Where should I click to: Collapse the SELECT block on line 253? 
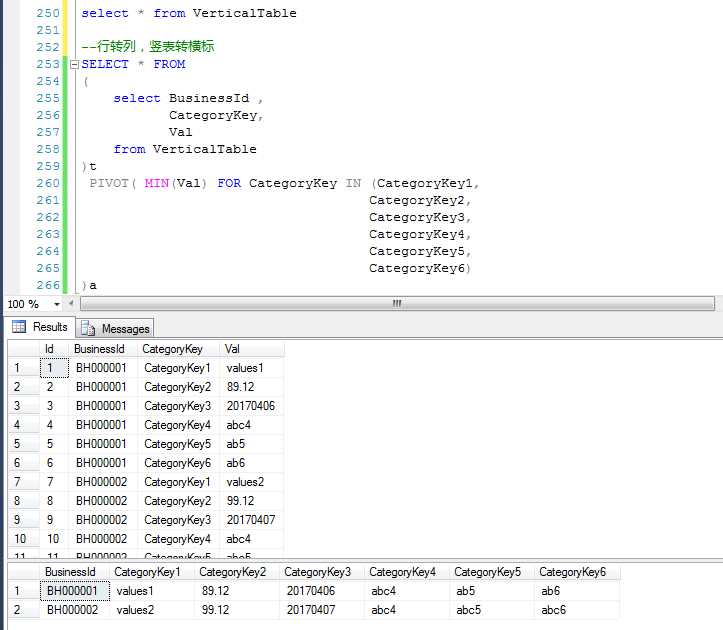pos(74,65)
